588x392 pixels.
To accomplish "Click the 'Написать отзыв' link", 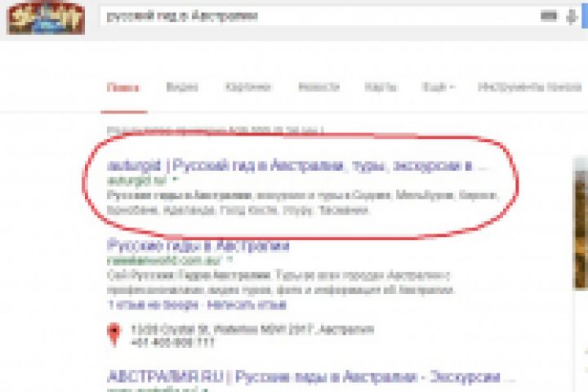I will (x=247, y=305).
